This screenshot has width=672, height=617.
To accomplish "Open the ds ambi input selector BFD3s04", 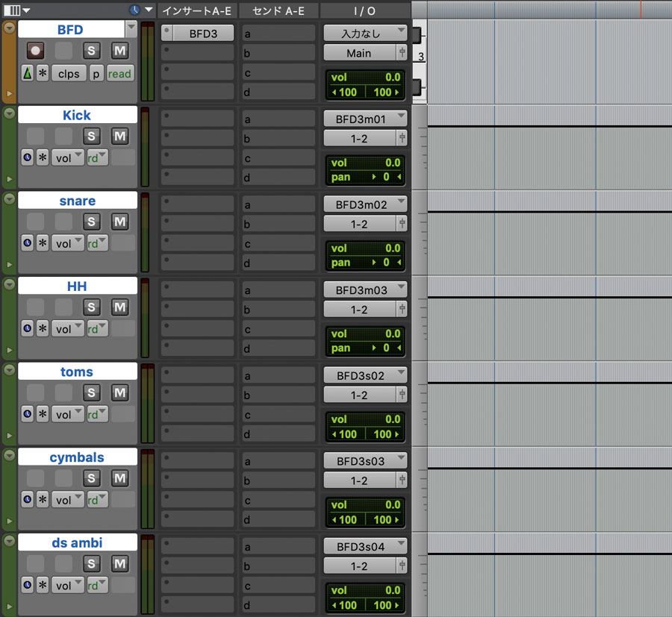I will pos(364,546).
